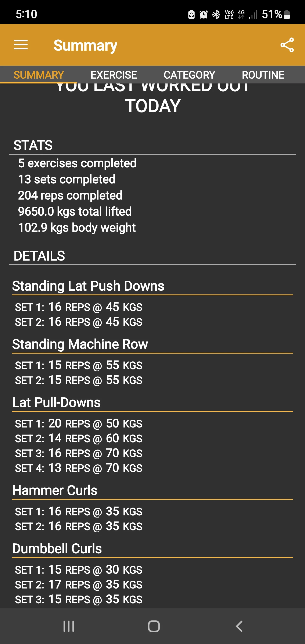
Task: Tap the Hammer Curls exercise heading
Action: [55, 490]
